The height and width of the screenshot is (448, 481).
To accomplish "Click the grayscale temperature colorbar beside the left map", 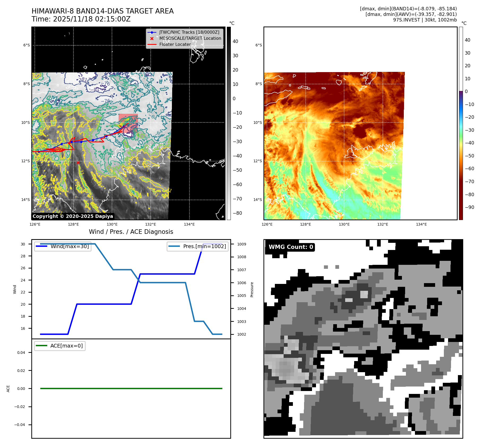I will click(x=229, y=123).
